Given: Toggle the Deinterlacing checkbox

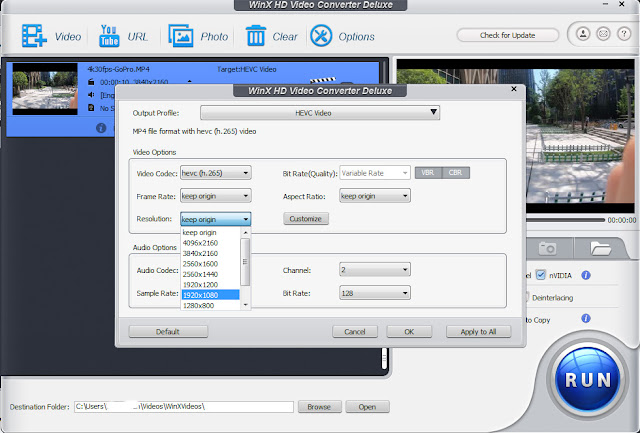Looking at the screenshot, I should [x=527, y=297].
